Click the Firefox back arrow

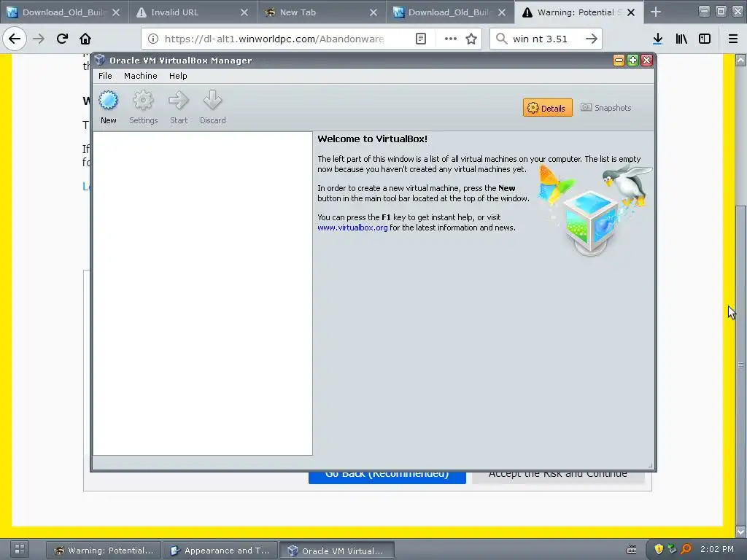click(15, 39)
